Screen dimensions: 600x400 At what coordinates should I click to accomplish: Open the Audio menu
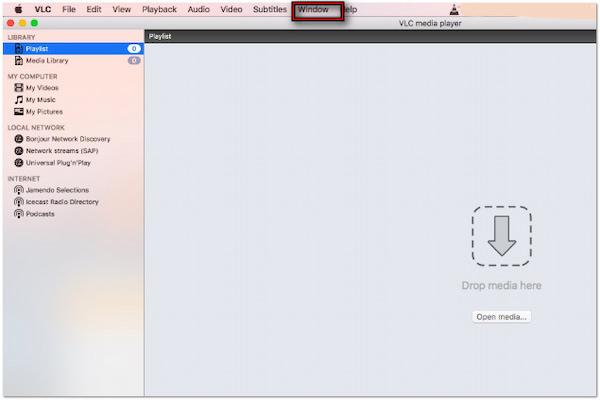[198, 9]
